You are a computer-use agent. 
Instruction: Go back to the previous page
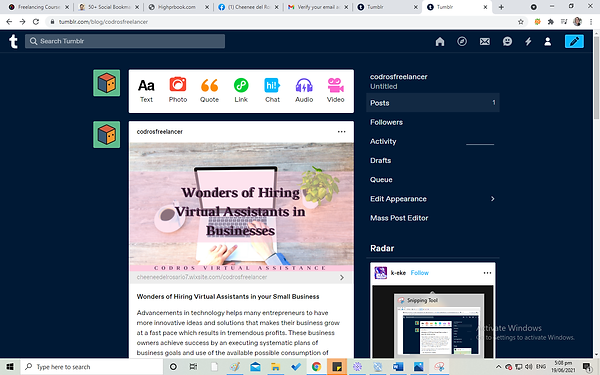9,22
